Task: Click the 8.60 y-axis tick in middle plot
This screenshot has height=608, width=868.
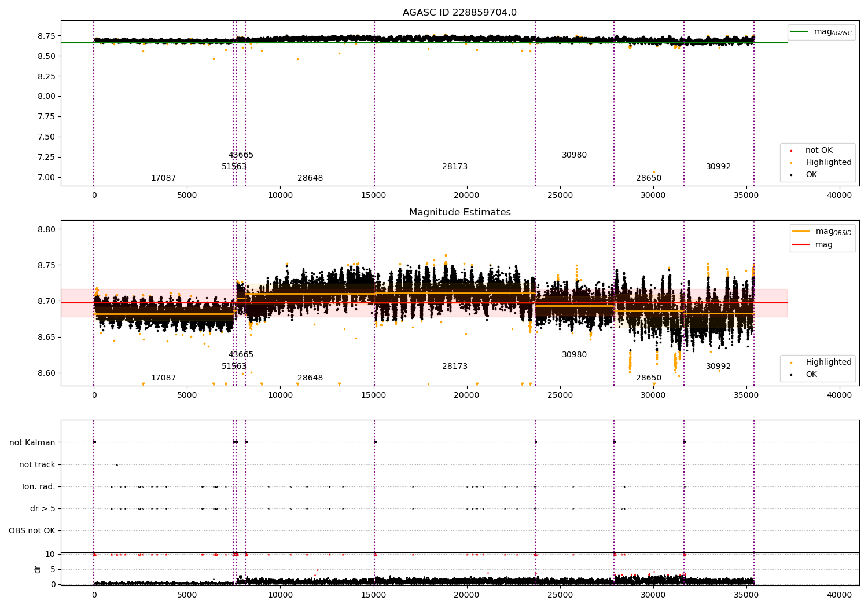Action: pos(46,373)
